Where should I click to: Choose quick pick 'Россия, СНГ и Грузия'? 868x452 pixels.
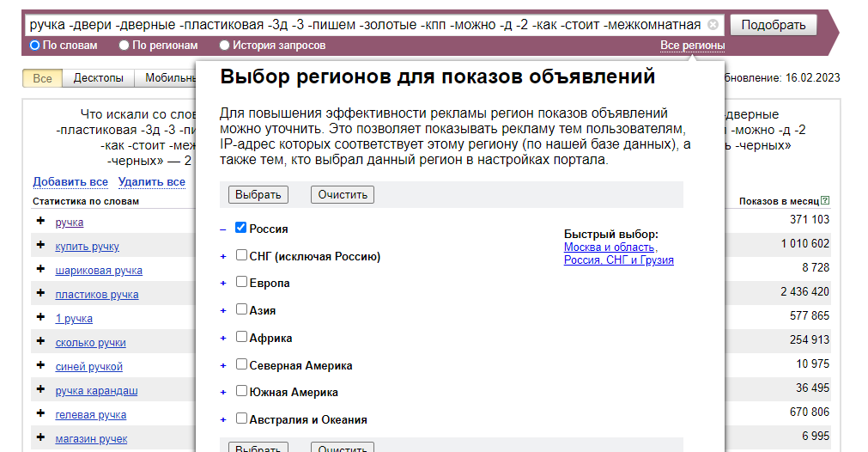[x=618, y=260]
